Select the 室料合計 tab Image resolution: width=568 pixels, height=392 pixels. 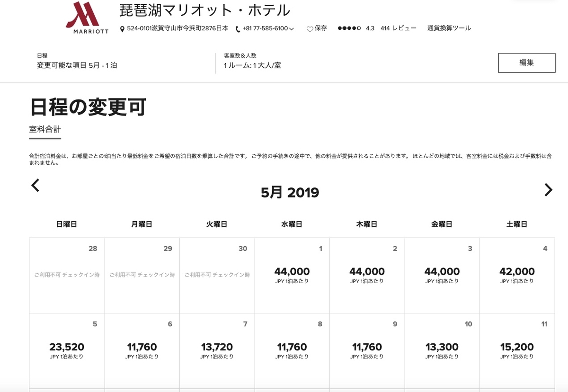coord(45,129)
